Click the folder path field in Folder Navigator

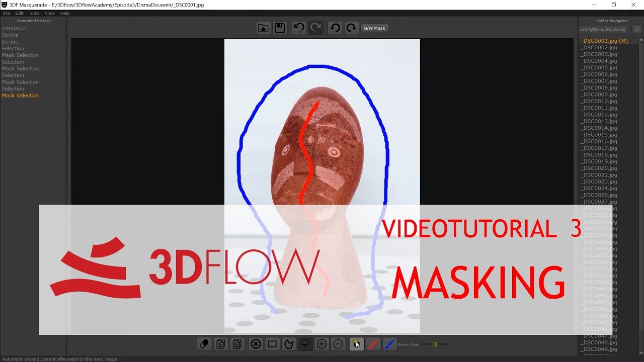[604, 30]
